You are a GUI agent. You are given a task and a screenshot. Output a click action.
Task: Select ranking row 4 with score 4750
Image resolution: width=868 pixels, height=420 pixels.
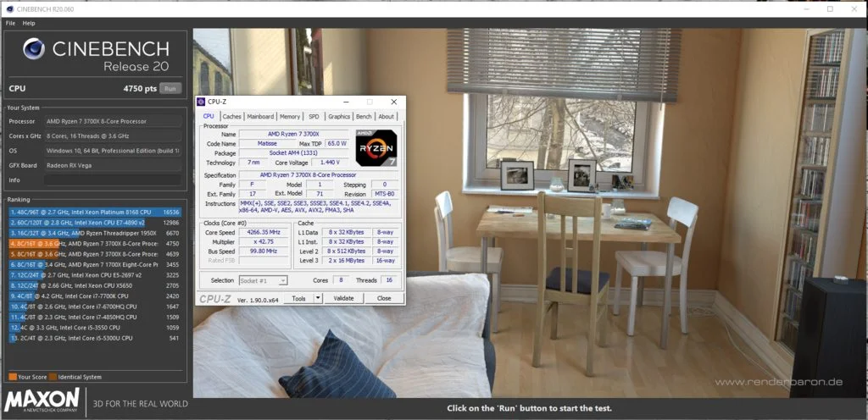coord(95,244)
